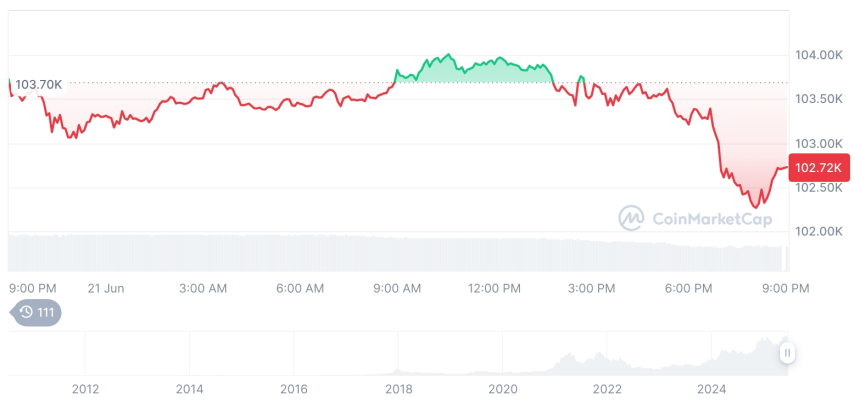Click the CoinMarketCap watermark text

[712, 218]
